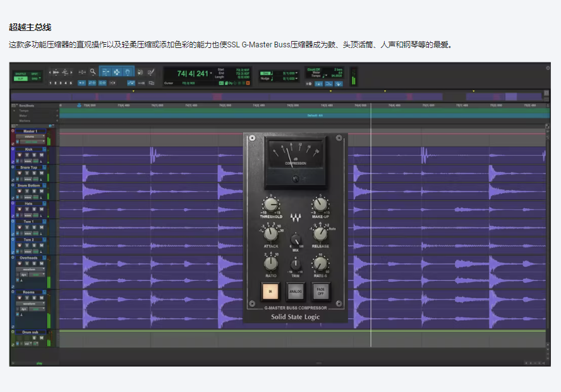This screenshot has width=561, height=392.
Task: Mute the Tom 2 track
Action: [42, 246]
